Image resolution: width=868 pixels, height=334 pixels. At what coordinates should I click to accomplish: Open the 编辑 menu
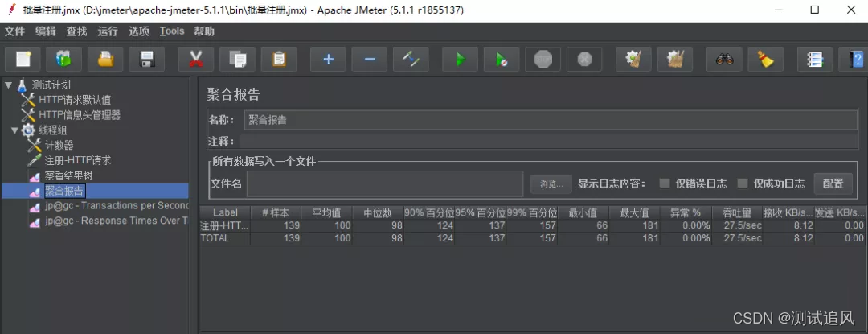45,31
